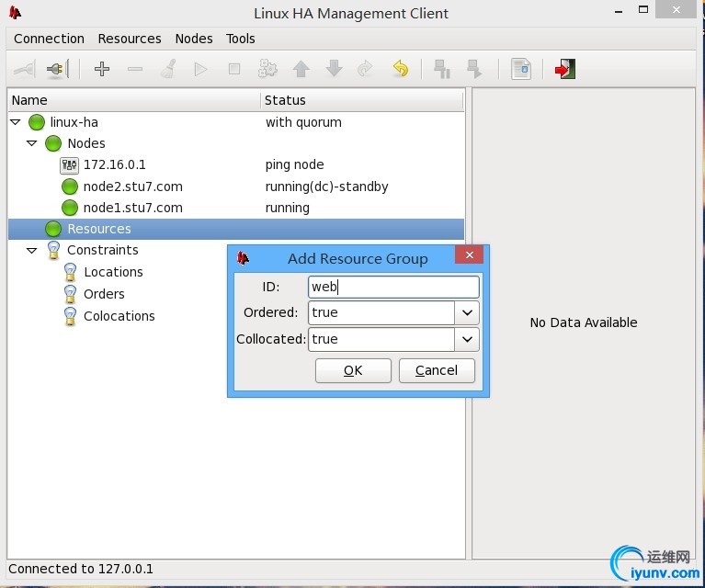
Task: Click the 'running(dc)-standby' status text
Action: tap(327, 187)
